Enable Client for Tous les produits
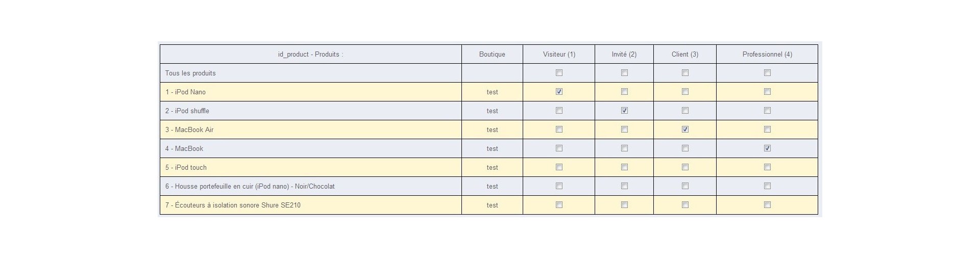Screen dimensions: 980x259 [685, 73]
